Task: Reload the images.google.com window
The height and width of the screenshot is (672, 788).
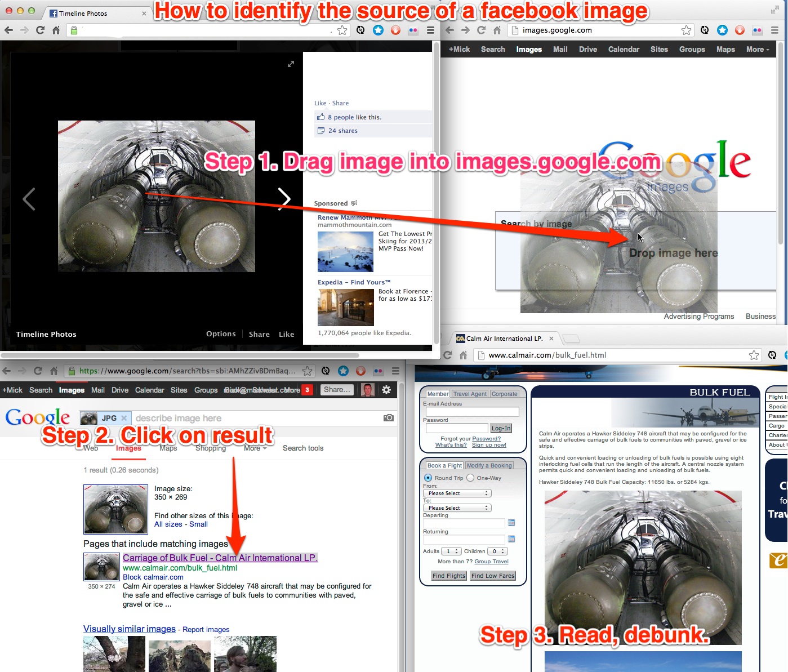Action: point(481,30)
